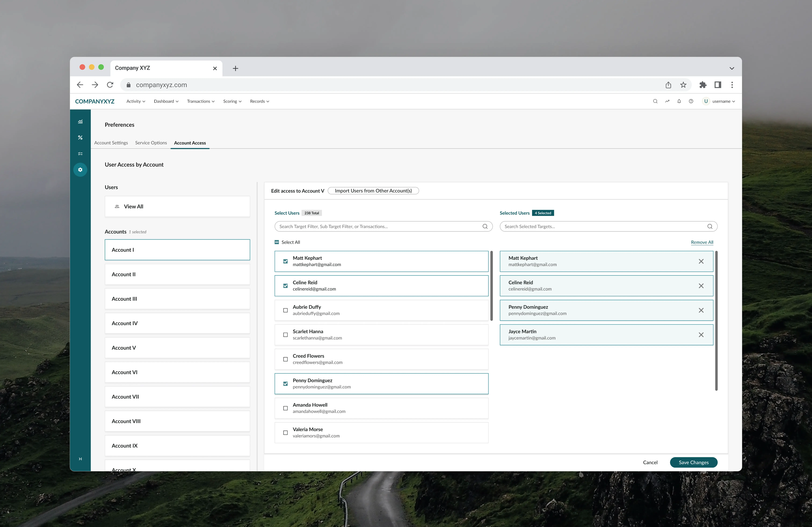Screen dimensions: 812x527
Task: Reload the page with the refresh icon
Action: click(x=110, y=85)
